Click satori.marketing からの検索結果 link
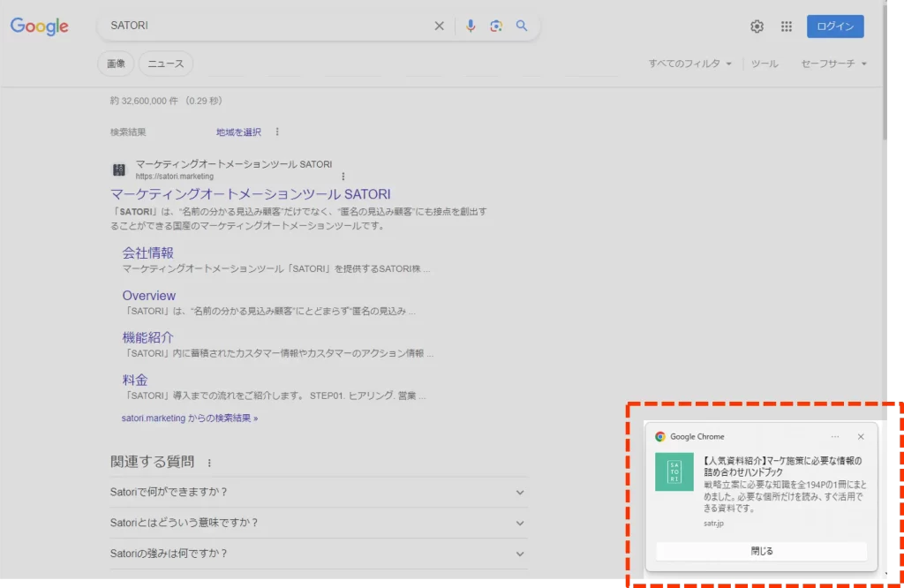The height and width of the screenshot is (588, 904). tap(190, 418)
